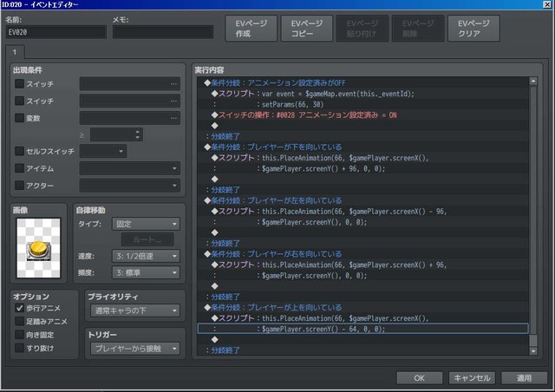Viewport: 555px width, 392px height.
Task: Select highlighted line $gamePlayer.screenY() - 64
Action: [362, 329]
